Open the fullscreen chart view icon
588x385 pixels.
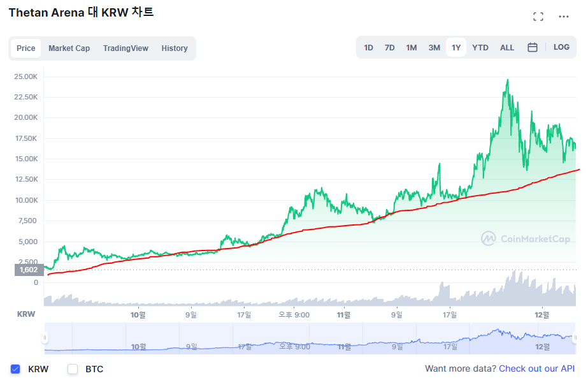[x=538, y=17]
